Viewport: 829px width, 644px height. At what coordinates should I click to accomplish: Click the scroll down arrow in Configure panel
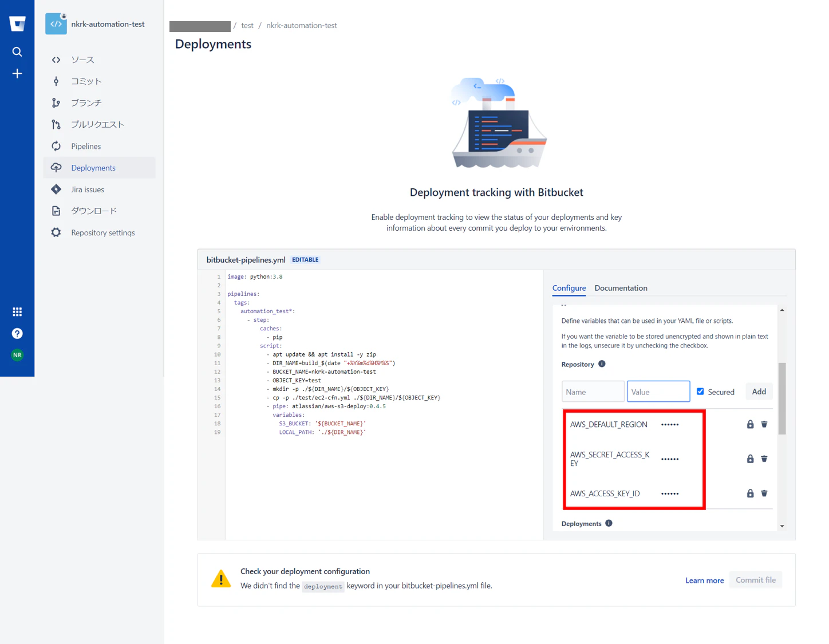tap(782, 526)
